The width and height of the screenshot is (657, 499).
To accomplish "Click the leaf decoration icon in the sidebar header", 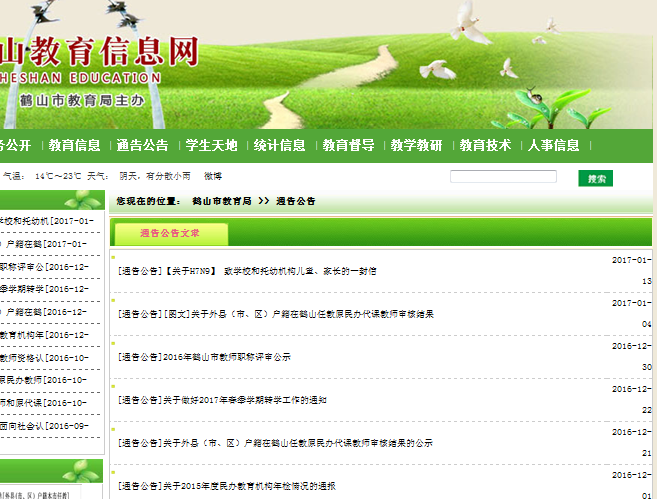I will [81, 200].
